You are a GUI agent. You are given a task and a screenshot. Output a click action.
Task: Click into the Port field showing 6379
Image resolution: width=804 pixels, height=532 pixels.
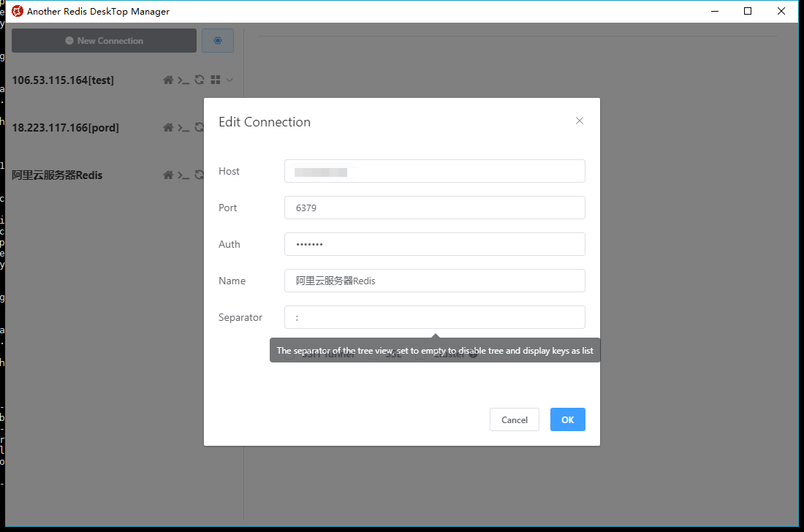(435, 208)
